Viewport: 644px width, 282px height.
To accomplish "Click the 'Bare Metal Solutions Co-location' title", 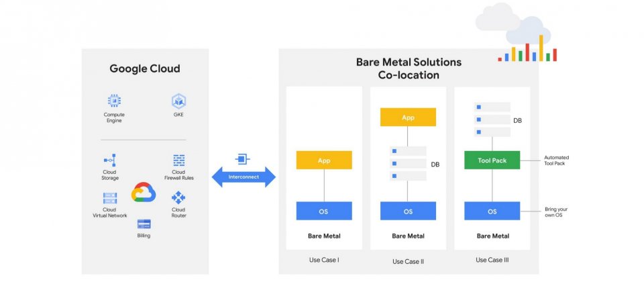I will point(409,68).
